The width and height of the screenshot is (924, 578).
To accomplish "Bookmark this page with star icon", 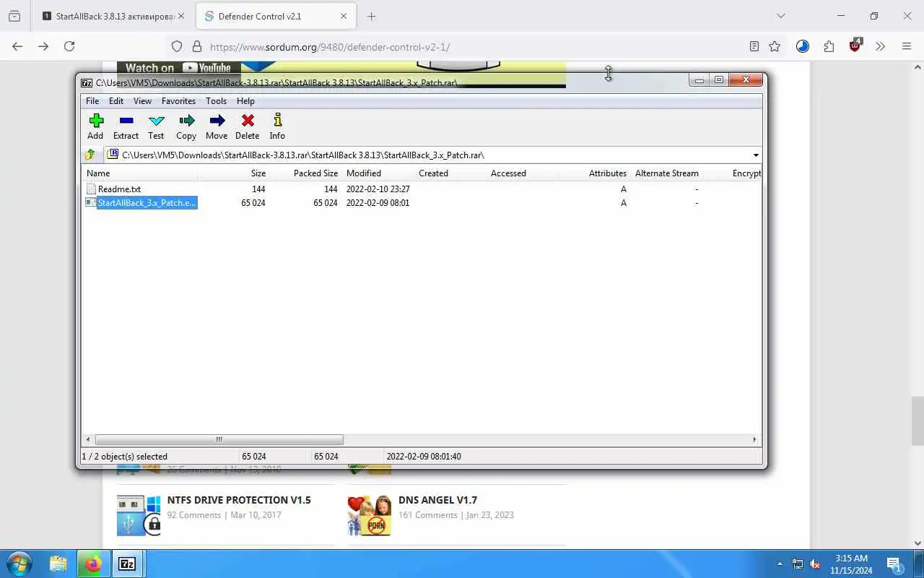I will (775, 46).
